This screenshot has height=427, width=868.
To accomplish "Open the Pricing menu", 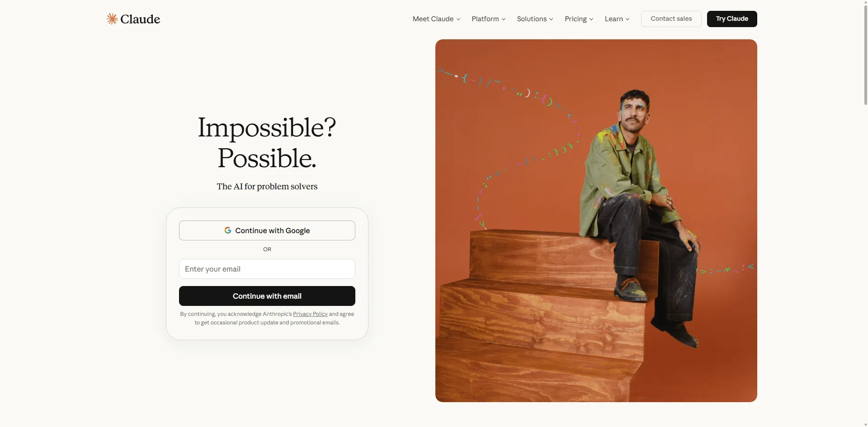I will (x=579, y=19).
